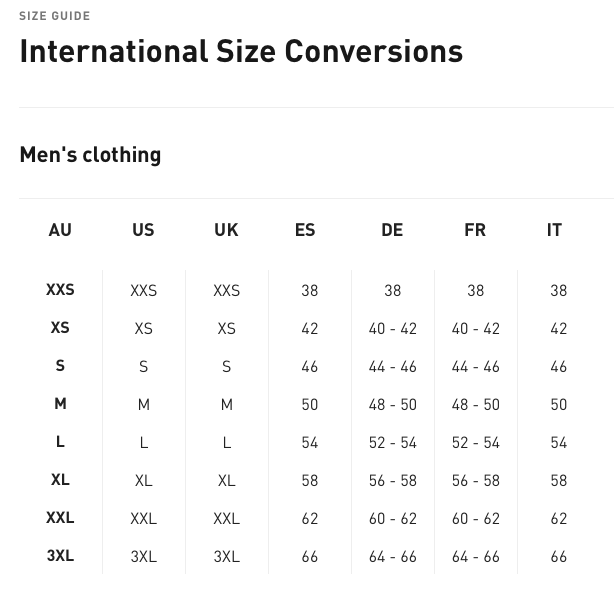This screenshot has width=614, height=601.
Task: Select the XL cell in the UK column
Action: [x=226, y=481]
